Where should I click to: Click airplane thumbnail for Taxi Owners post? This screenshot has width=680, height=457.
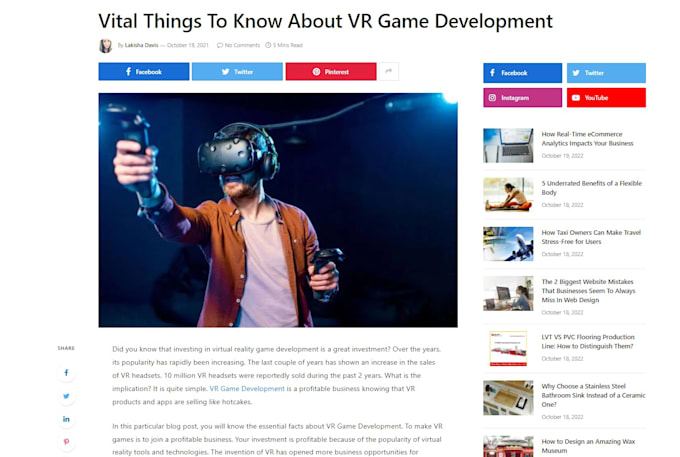508,244
